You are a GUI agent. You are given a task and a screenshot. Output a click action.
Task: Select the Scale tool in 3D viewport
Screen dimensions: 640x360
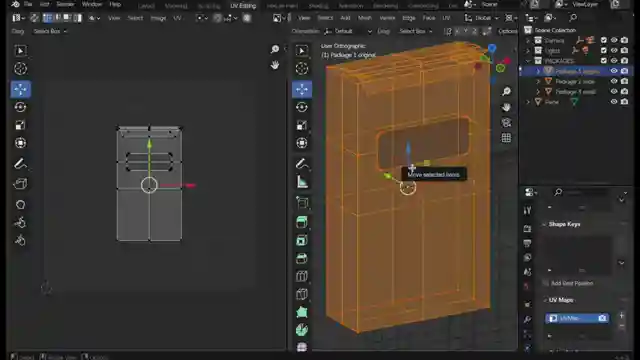click(302, 125)
